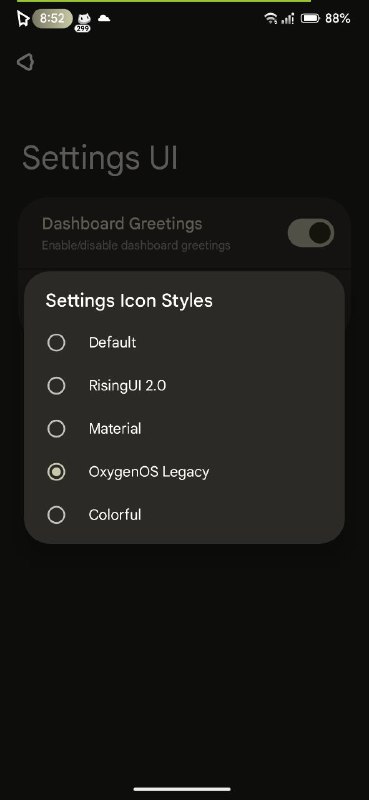This screenshot has width=369, height=800.
Task: Tap the 88% battery percentage text
Action: coord(337,19)
